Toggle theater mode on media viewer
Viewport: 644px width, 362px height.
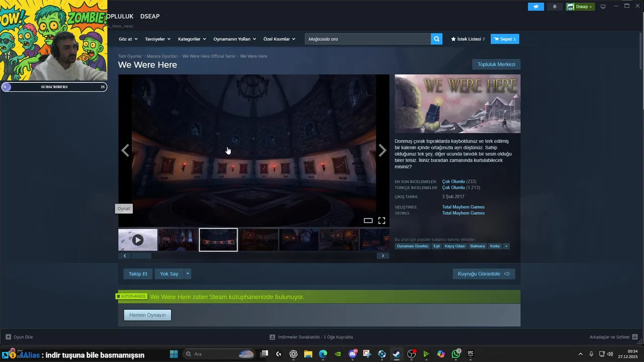click(368, 220)
